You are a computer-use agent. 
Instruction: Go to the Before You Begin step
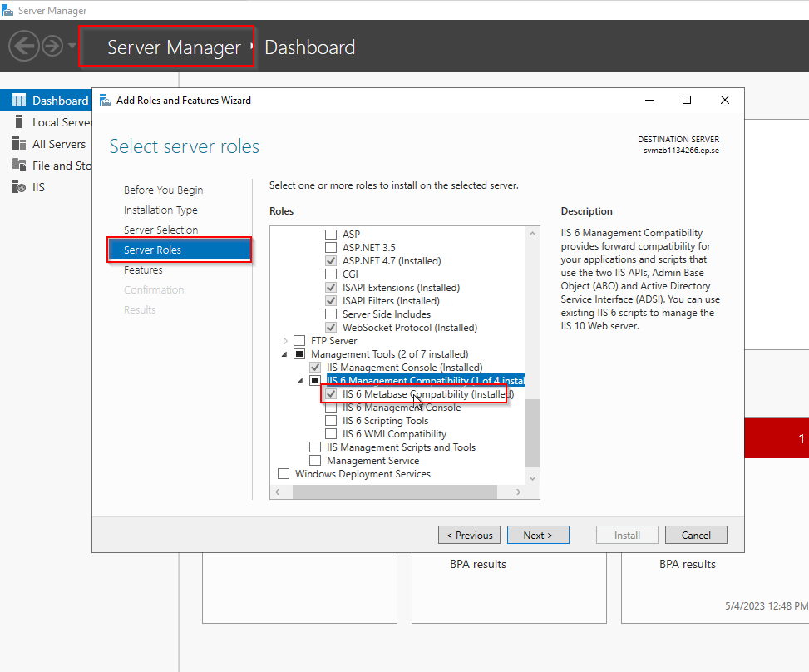pos(163,190)
